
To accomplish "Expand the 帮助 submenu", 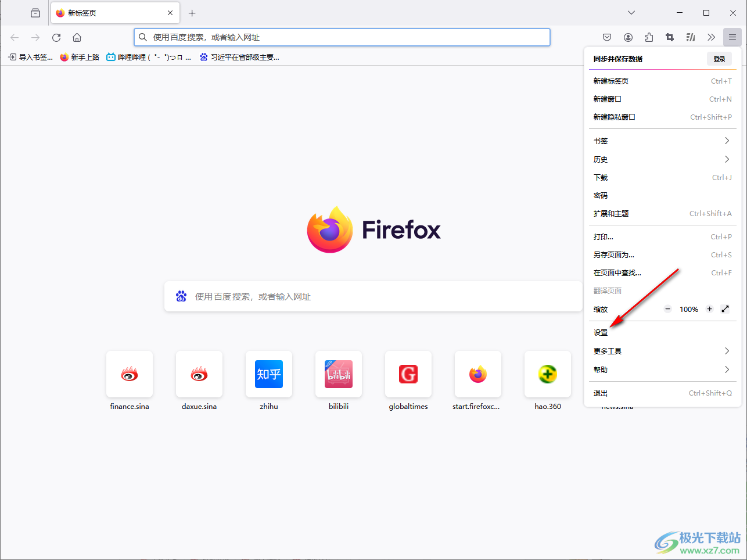I will tap(662, 369).
